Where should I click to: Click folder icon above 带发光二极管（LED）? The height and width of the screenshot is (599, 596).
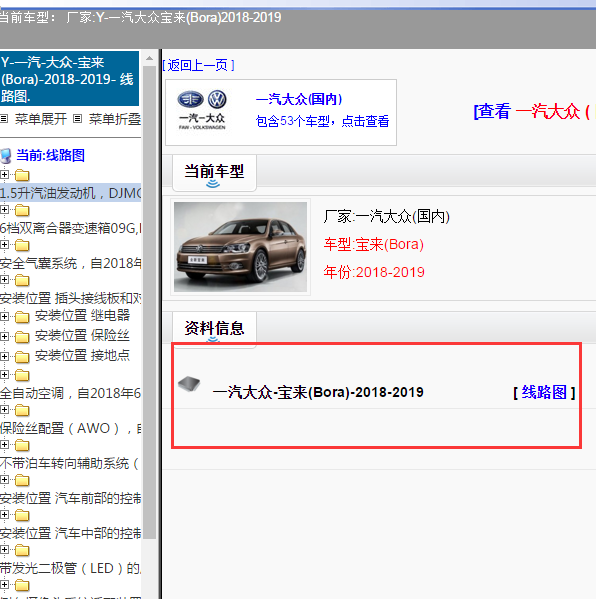[x=22, y=550]
